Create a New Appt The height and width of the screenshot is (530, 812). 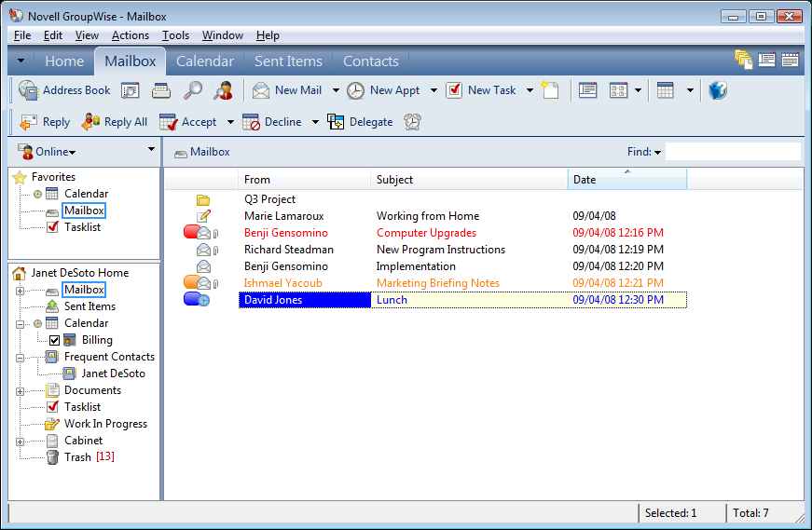click(383, 90)
